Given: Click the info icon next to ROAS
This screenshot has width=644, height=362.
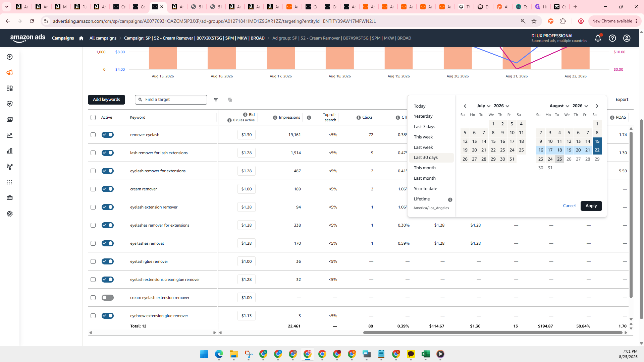Looking at the screenshot, I should pos(612,118).
